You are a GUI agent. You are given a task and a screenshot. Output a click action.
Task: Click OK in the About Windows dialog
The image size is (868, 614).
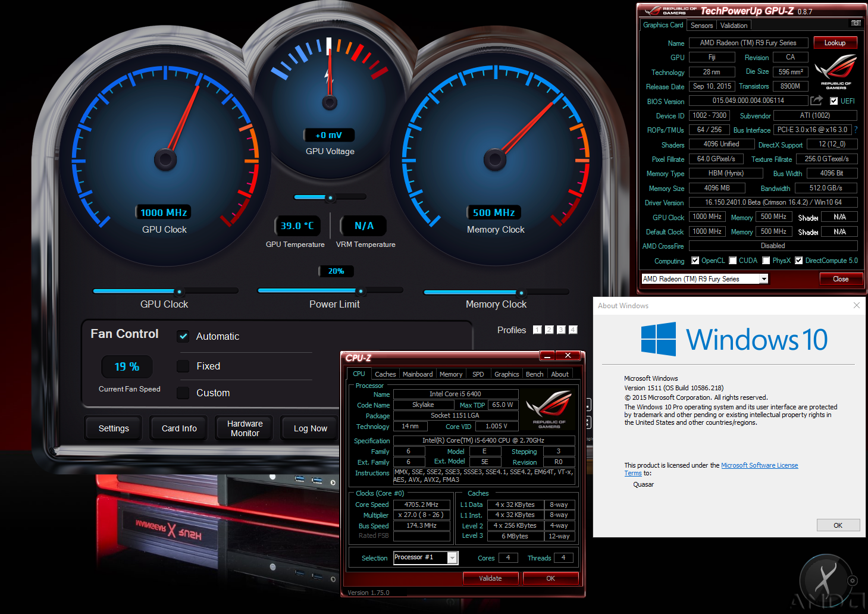coord(838,525)
